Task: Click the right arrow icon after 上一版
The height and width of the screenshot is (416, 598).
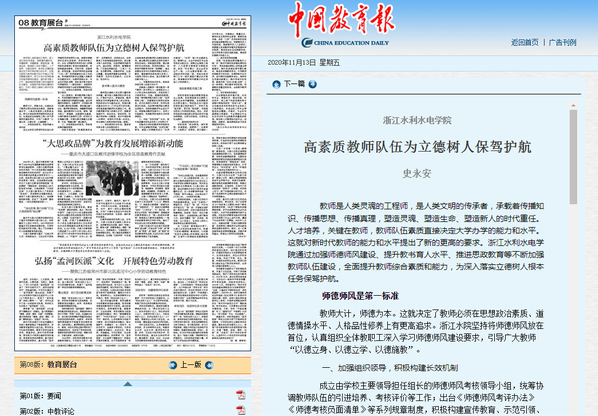Action: coord(209,365)
